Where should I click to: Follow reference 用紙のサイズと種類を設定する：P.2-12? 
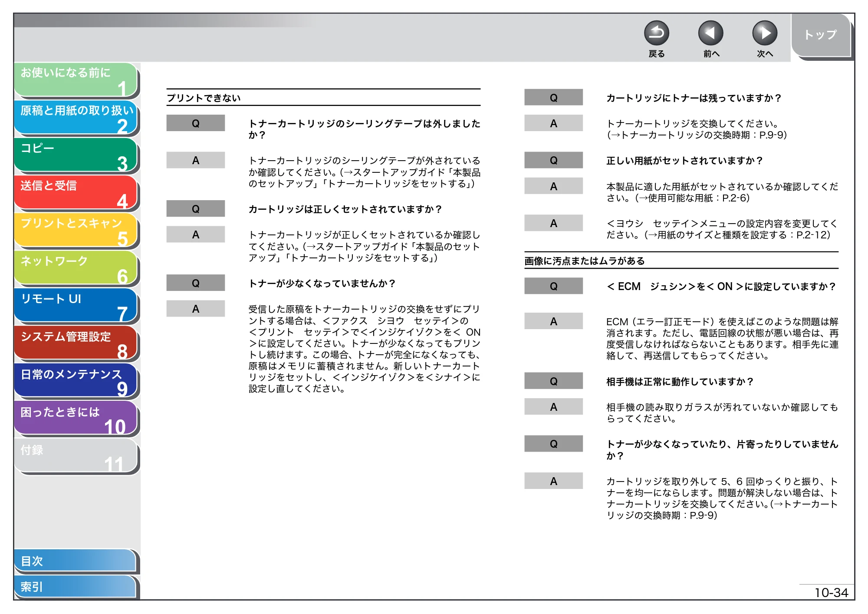click(741, 235)
